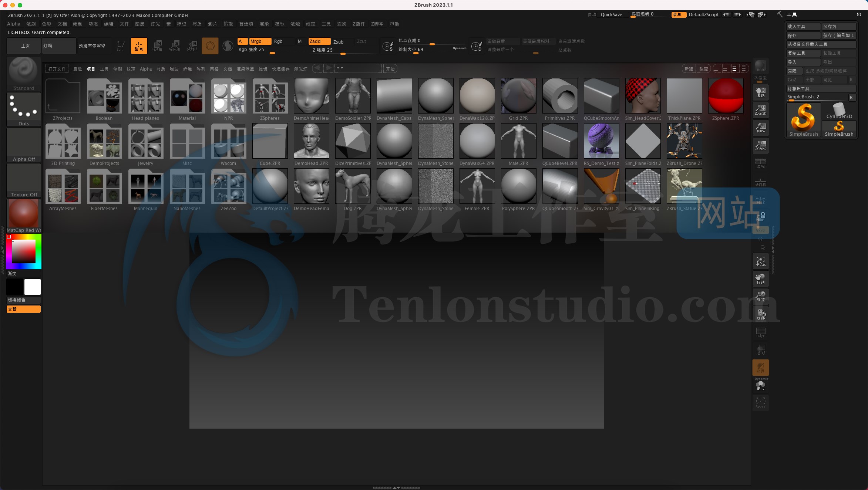The width and height of the screenshot is (868, 490).
Task: Click the 载入工具 (Load Tool) button
Action: (803, 27)
